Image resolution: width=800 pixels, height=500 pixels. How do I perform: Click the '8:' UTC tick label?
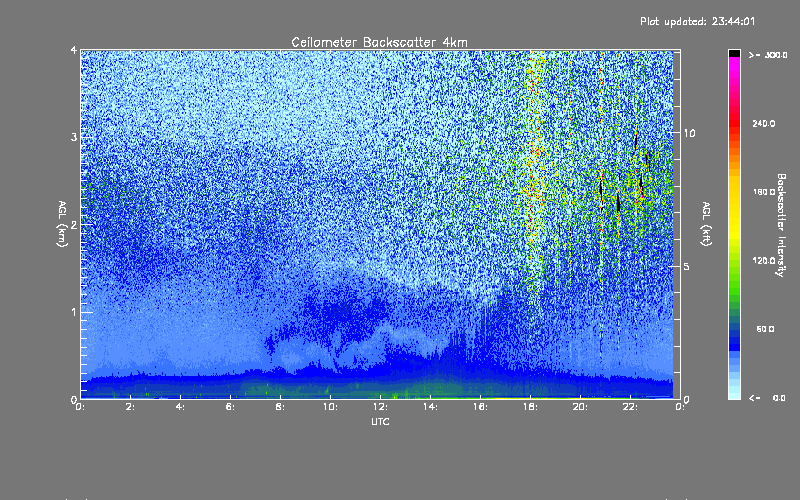click(280, 407)
